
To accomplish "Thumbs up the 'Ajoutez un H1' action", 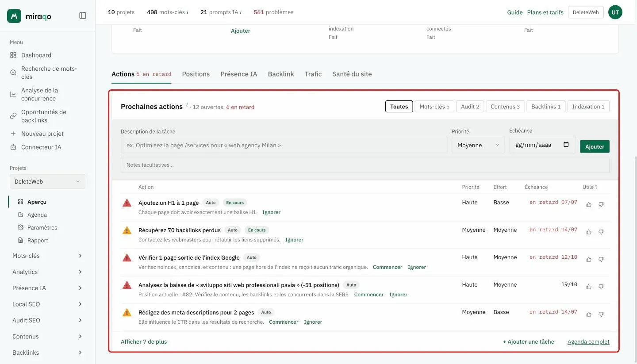I will [589, 204].
